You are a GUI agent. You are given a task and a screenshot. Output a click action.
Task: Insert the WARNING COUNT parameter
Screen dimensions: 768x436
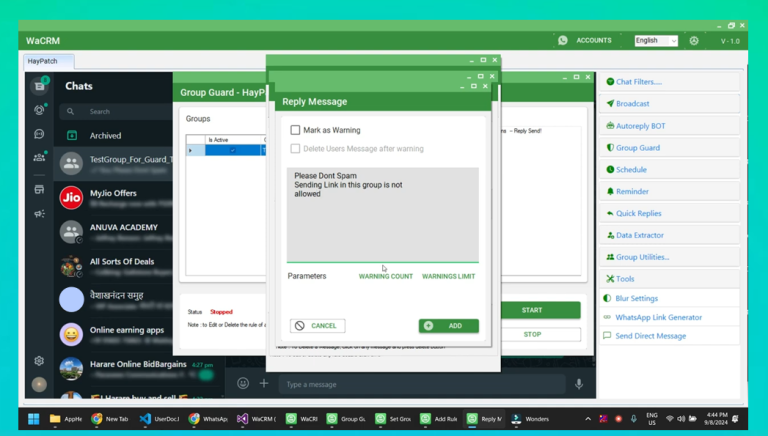[385, 276]
